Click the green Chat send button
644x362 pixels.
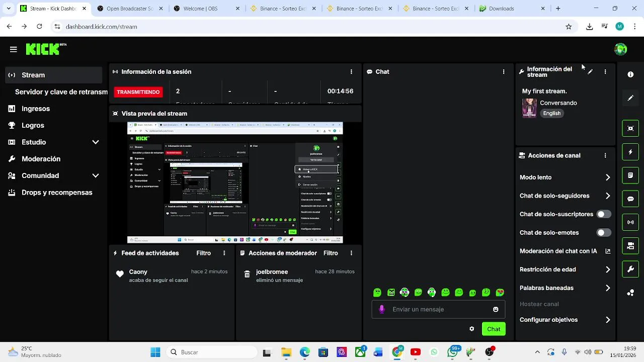(x=494, y=329)
